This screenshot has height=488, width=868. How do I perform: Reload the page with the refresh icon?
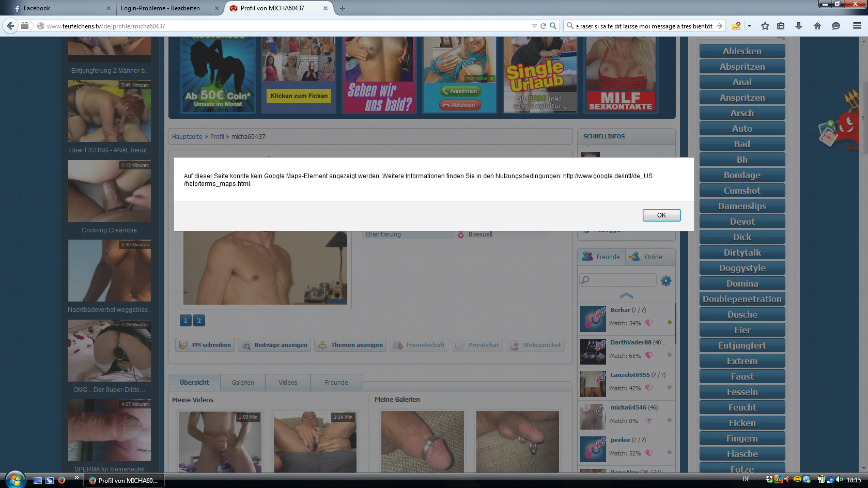click(x=543, y=26)
